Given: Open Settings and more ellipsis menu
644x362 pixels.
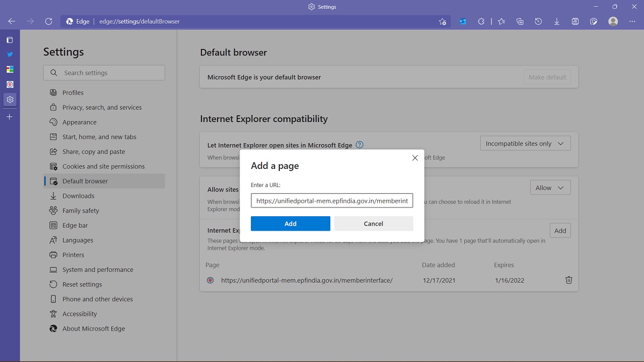Looking at the screenshot, I should click(632, 22).
